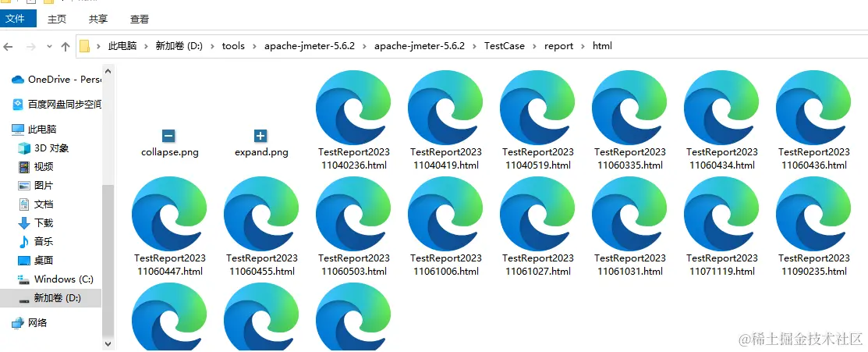Click TestCase in the address bar path
This screenshot has height=352, width=868.
505,46
